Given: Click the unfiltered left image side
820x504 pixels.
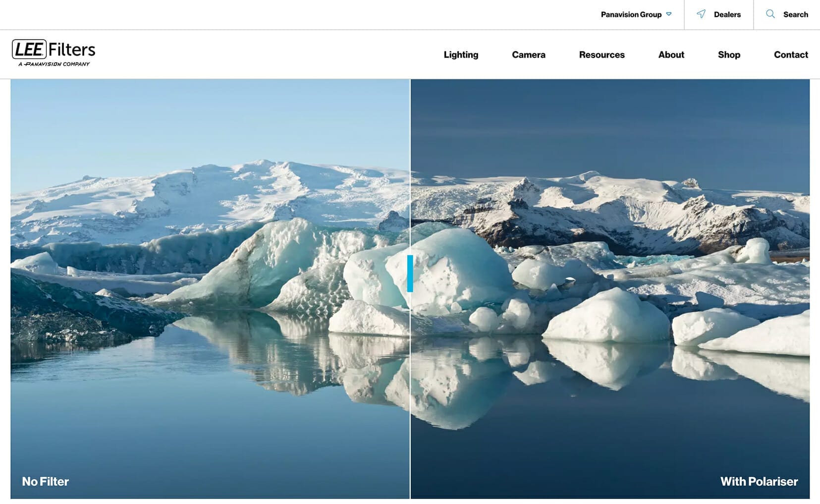Looking at the screenshot, I should (x=210, y=289).
